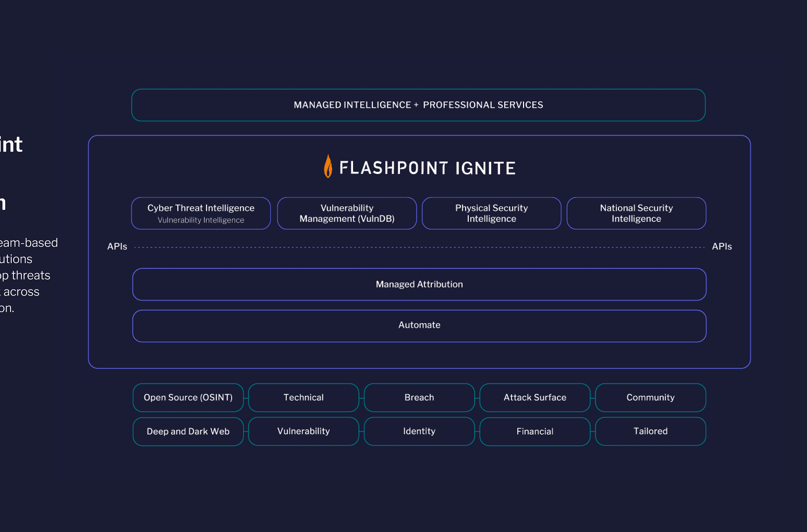The image size is (807, 532).
Task: Select Open Source (OSINT) data pill
Action: (188, 397)
